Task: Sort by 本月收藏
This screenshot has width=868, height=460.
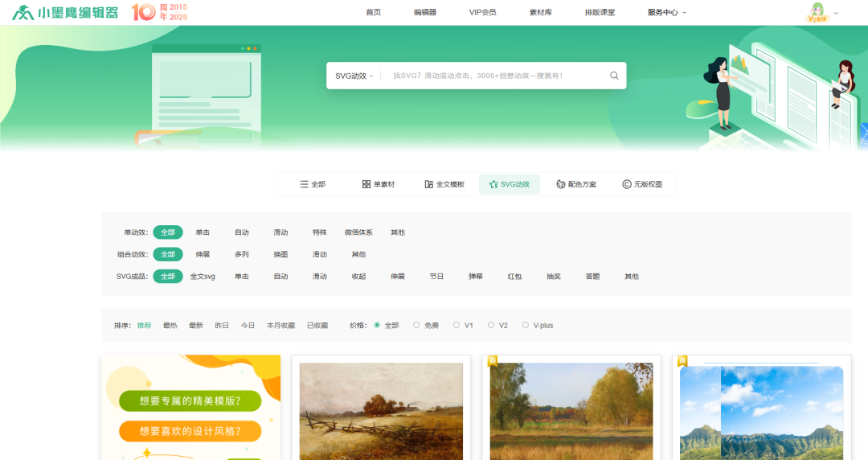Action: 280,326
